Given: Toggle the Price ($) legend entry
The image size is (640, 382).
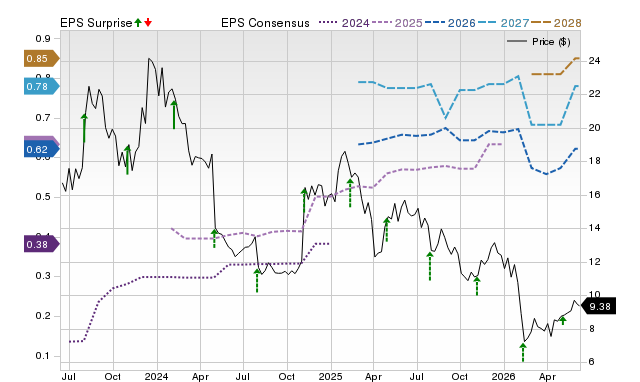Looking at the screenshot, I should (538, 42).
